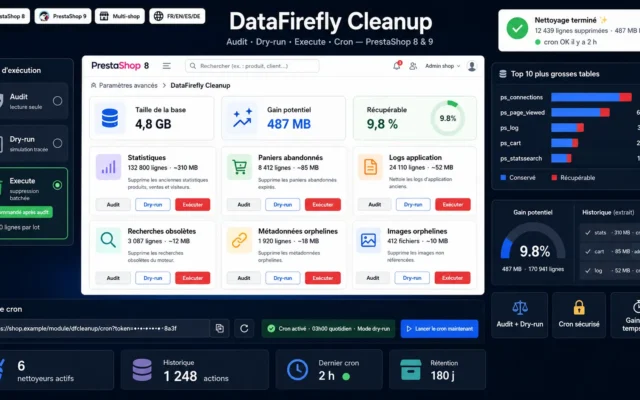Click the magnifier icon in Recherches obsolètes
640x400 pixels.
108,240
